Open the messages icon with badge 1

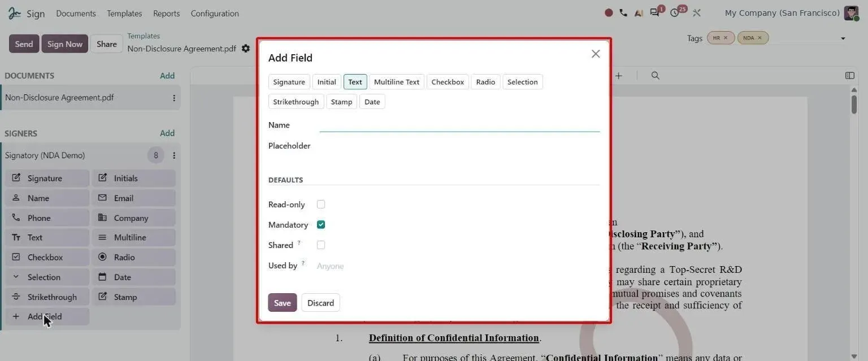point(654,12)
